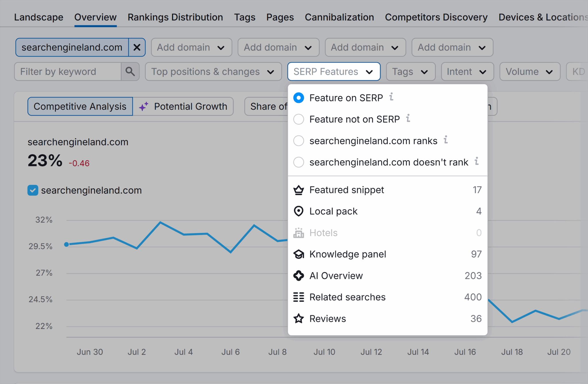
Task: Uncheck the searchengineland.com legend checkbox
Action: click(33, 190)
